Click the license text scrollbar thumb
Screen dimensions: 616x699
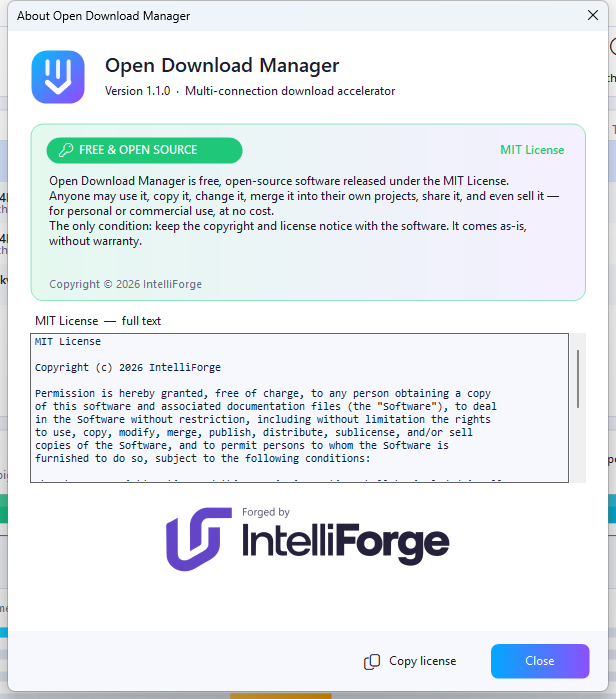coord(578,379)
